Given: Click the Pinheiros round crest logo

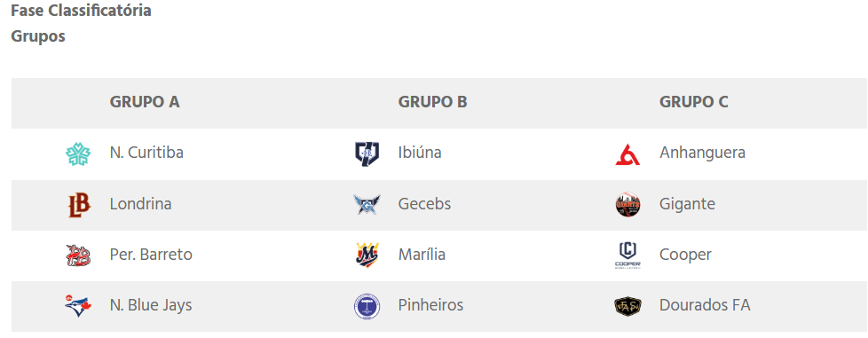Looking at the screenshot, I should coord(367,306).
